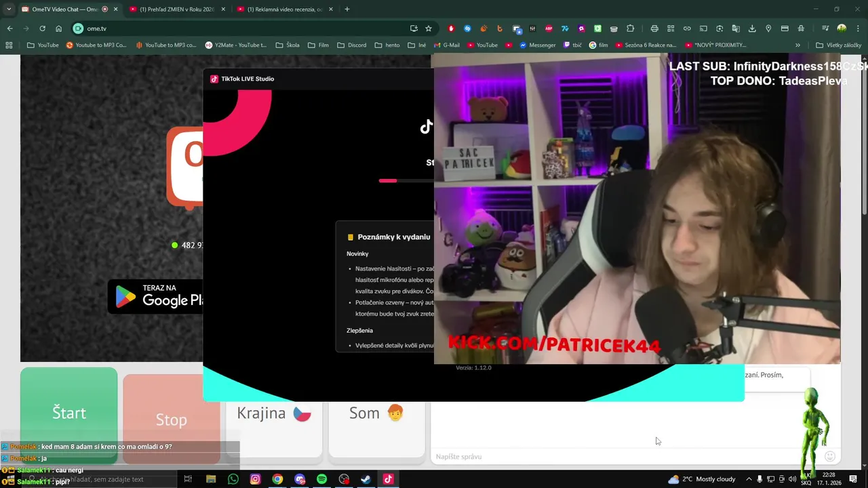Viewport: 868px width, 488px height.
Task: Expand the bookmarks overflow chevron
Action: 797,45
